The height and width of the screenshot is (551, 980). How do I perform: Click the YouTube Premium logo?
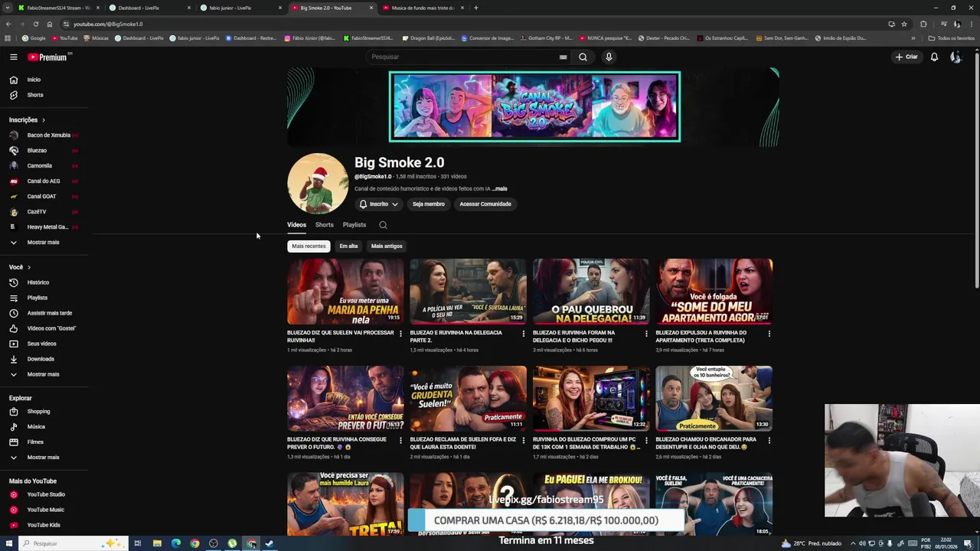point(49,57)
